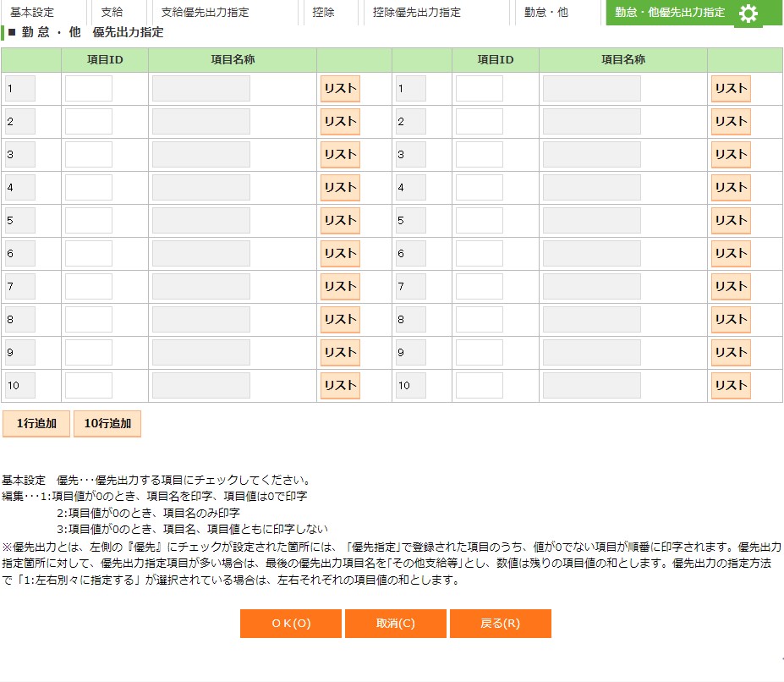Select the 勤怠・他優先出力指定 tab
This screenshot has width=784, height=682.
click(x=670, y=12)
